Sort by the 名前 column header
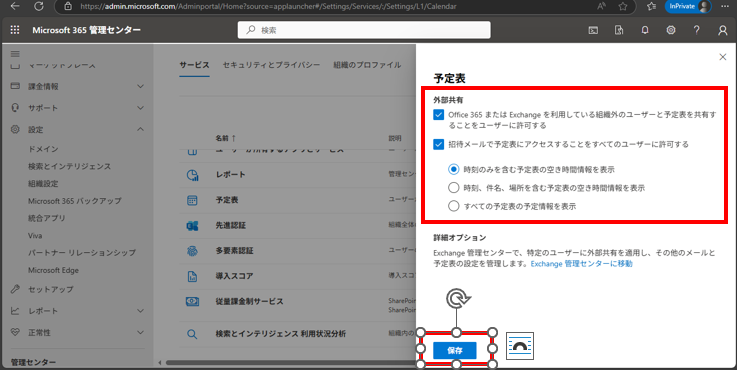 [226, 138]
